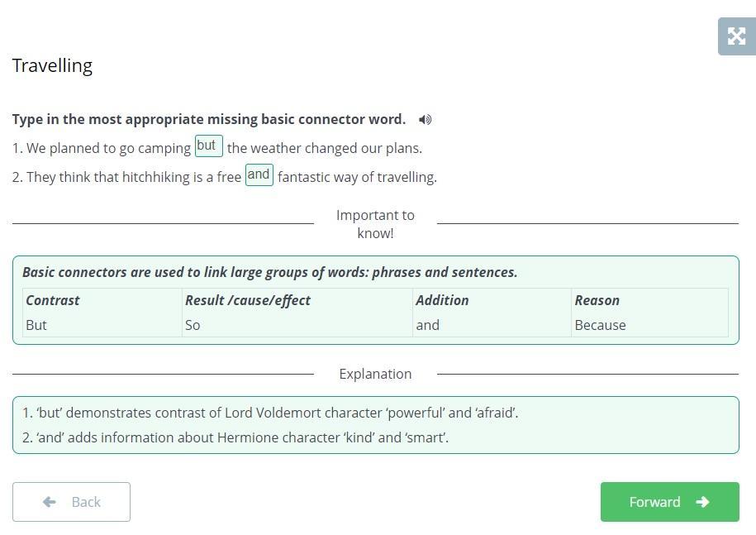Click the explanation about Hermione

coord(235,437)
